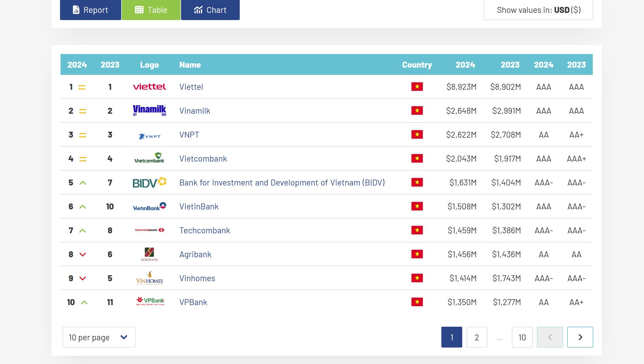Open the Viettel brand link

click(x=191, y=87)
